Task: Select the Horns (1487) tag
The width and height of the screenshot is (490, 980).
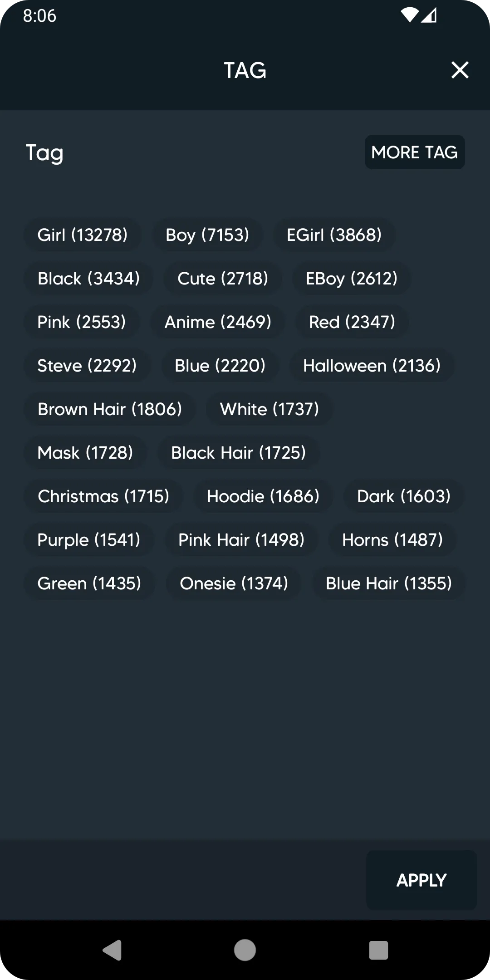Action: pyautogui.click(x=392, y=540)
